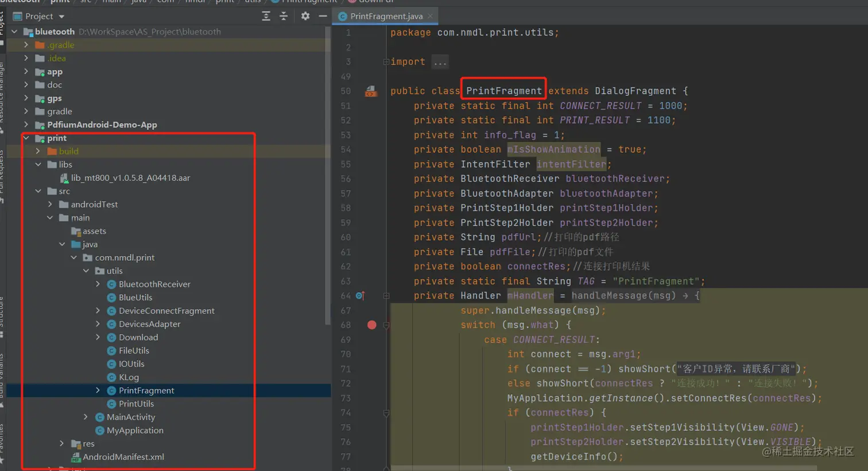Select FileUtils class icon
The width and height of the screenshot is (868, 471).
[111, 350]
